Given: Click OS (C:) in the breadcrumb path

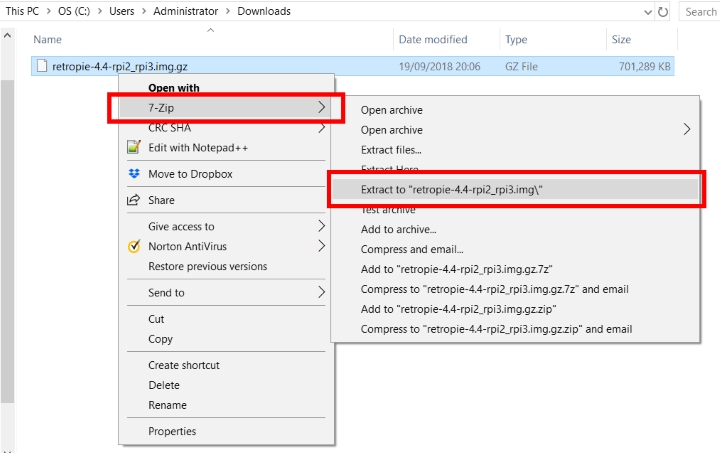Looking at the screenshot, I should [x=74, y=11].
